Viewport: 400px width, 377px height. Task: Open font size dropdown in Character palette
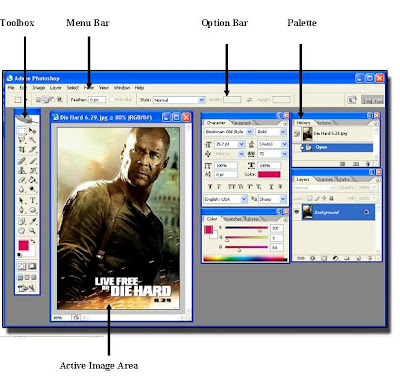[241, 144]
